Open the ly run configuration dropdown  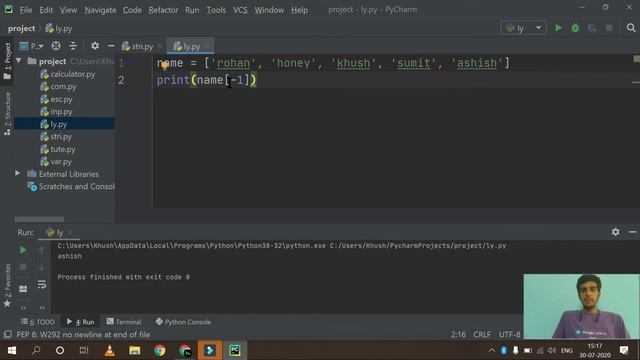point(523,28)
